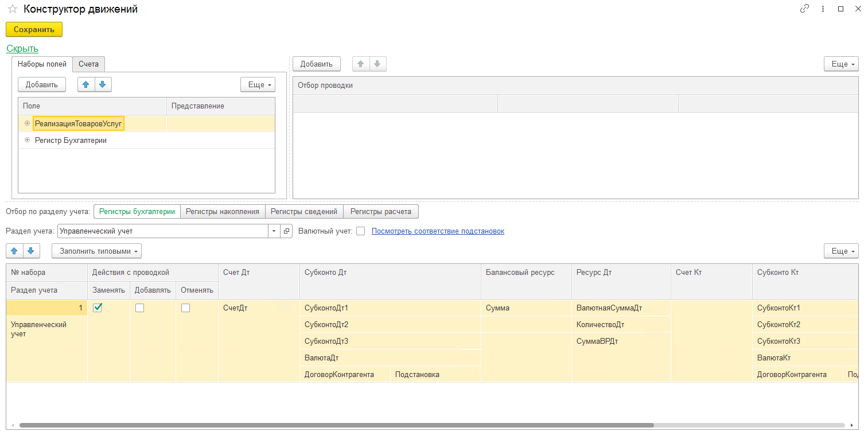Click the yellow Сохранить button
The image size is (868, 431).
(34, 29)
